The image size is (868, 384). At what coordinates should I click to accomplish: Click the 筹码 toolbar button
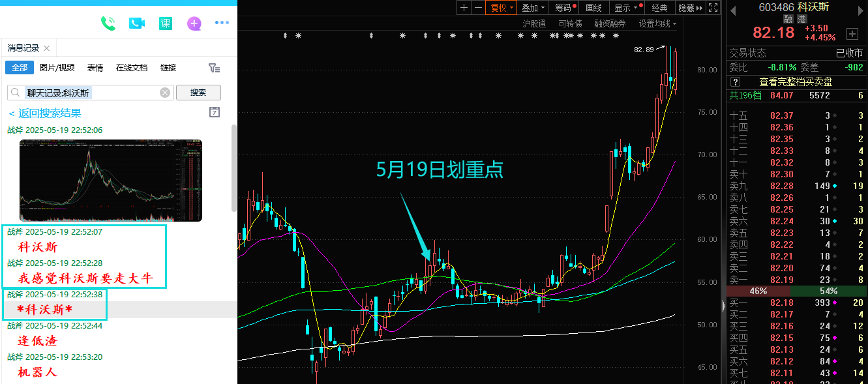(565, 8)
